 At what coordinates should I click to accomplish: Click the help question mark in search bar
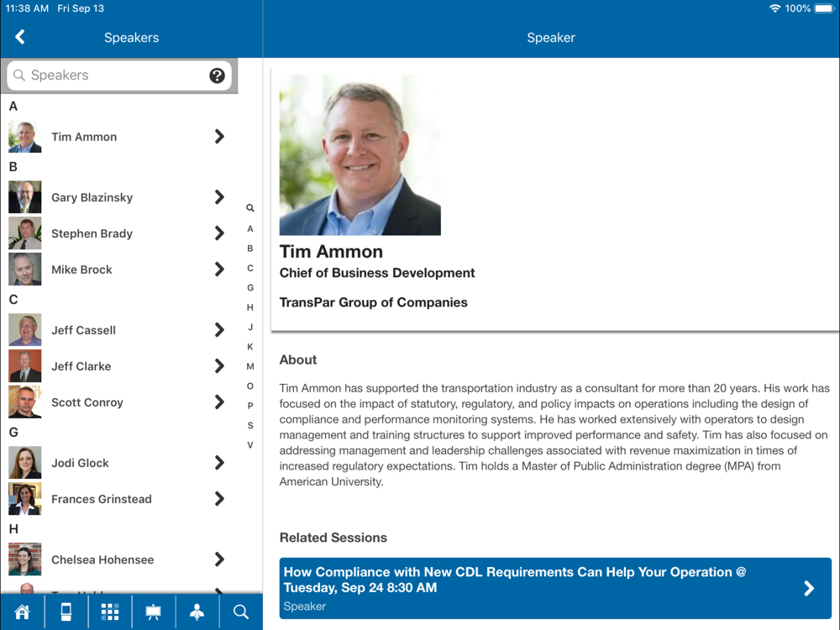click(x=217, y=76)
